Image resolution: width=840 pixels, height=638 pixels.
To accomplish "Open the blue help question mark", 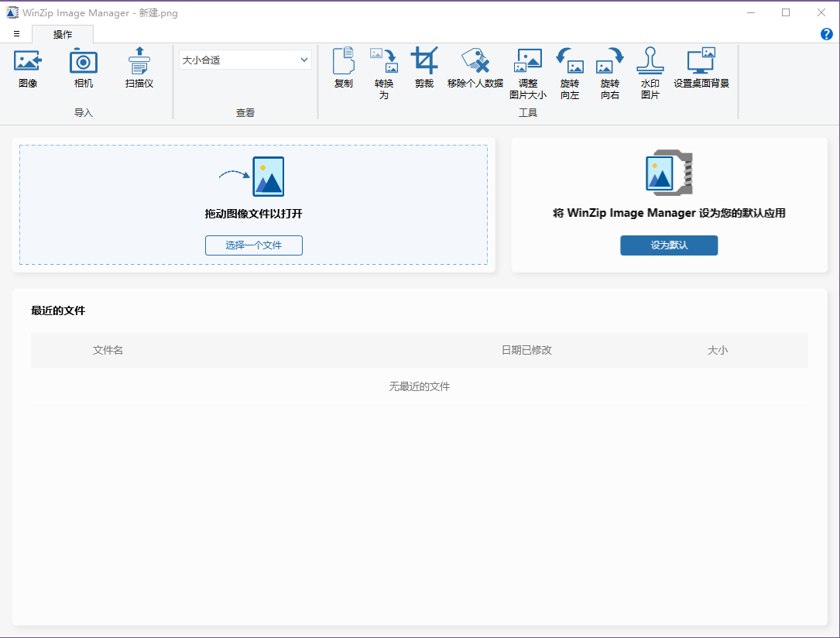I will coord(826,34).
